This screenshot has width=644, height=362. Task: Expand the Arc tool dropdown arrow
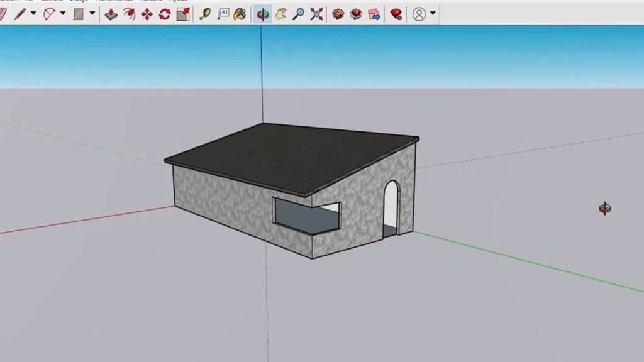[63, 14]
